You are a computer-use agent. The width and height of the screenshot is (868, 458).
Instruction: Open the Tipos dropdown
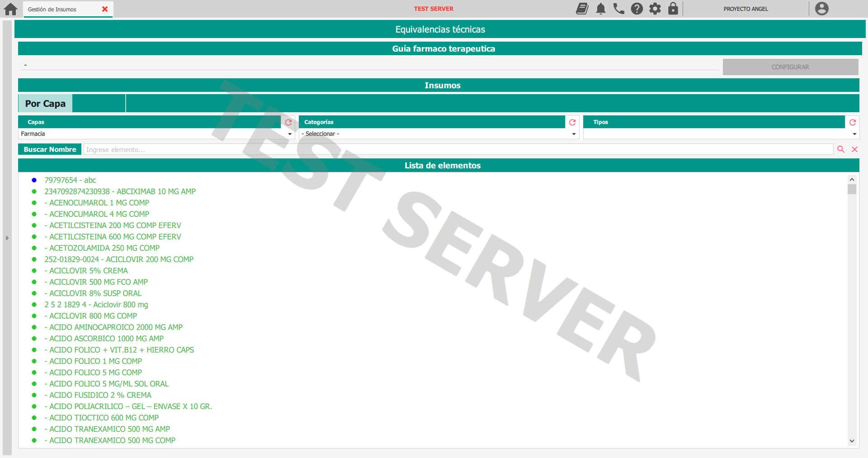[x=721, y=134]
